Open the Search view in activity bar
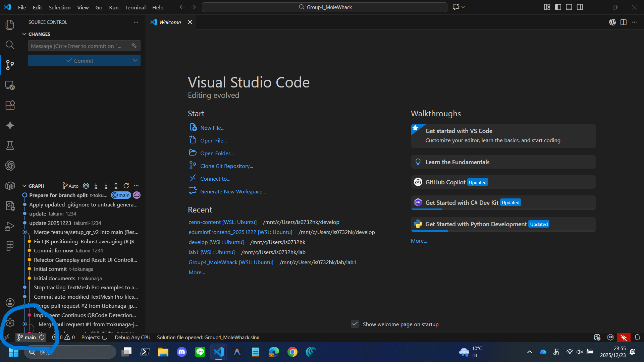 point(10,45)
